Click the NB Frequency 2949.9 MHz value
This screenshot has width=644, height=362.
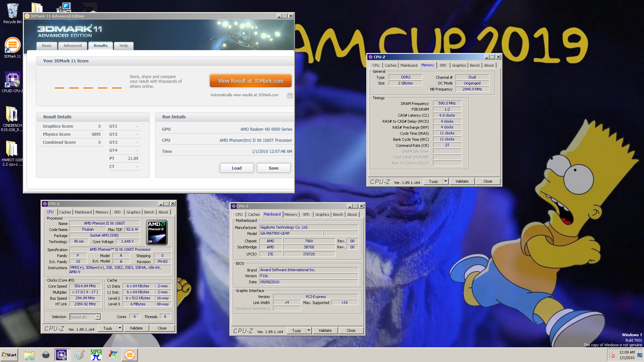click(x=472, y=89)
